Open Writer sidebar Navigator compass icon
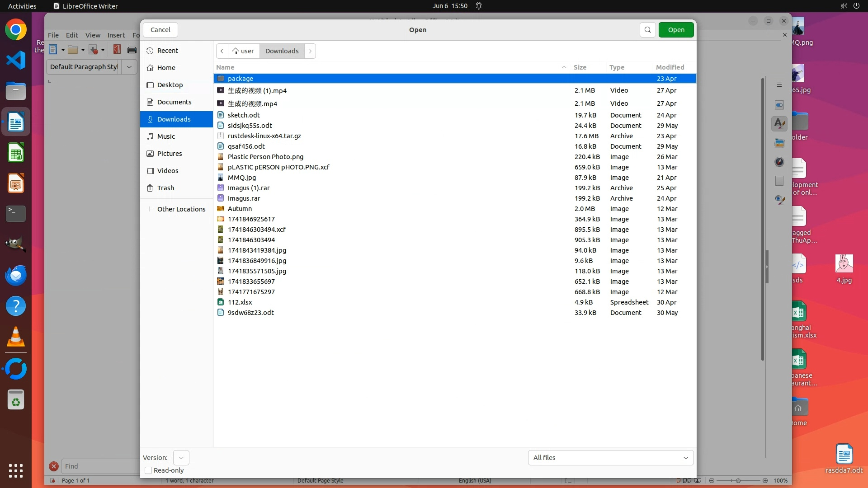This screenshot has height=488, width=868. (779, 162)
